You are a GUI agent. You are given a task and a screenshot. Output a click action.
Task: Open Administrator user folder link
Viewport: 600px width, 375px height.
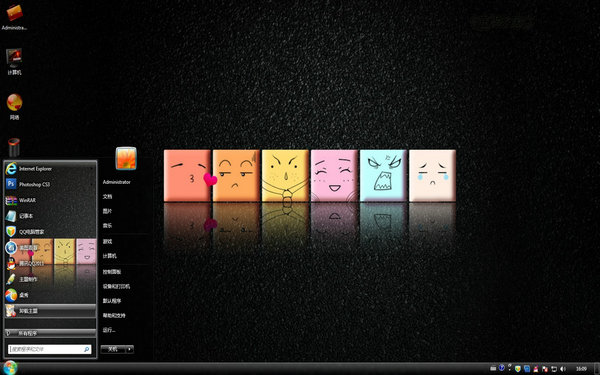tap(117, 182)
